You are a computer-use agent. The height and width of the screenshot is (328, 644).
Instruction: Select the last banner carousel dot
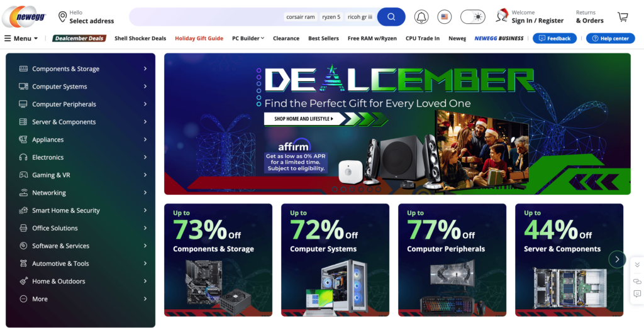pos(378,189)
